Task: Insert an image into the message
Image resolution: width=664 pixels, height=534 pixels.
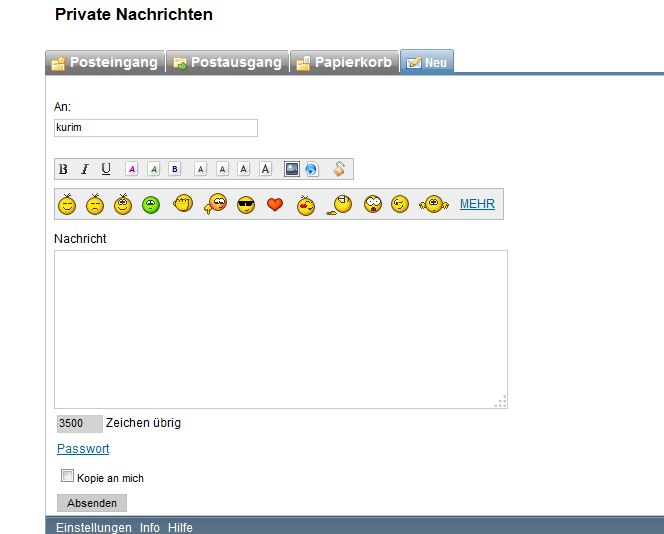Action: click(x=292, y=169)
